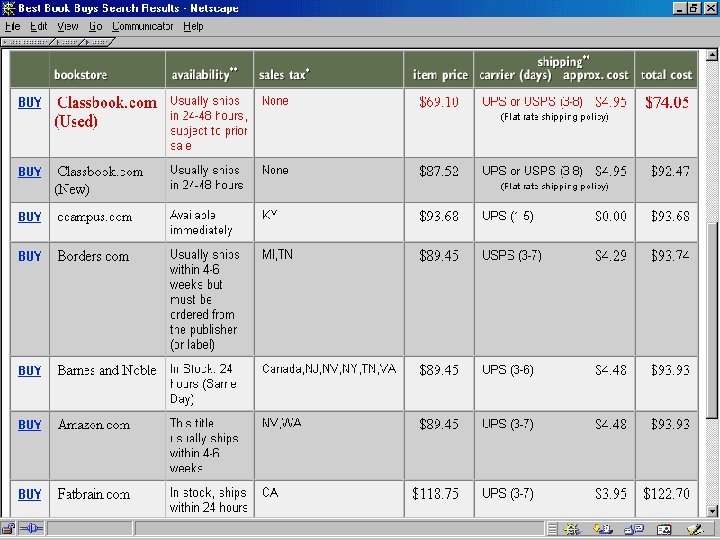The height and width of the screenshot is (540, 720).
Task: Click the Netscape window icon in title bar
Action: (8, 8)
